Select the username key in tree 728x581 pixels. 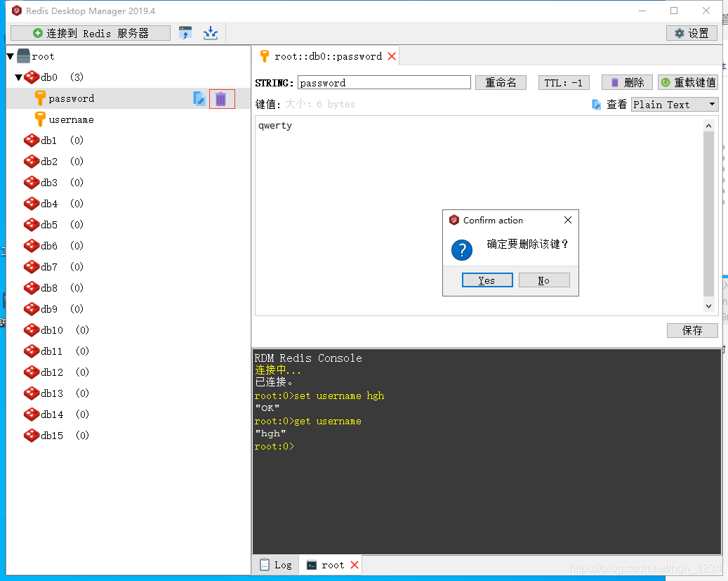pos(71,120)
